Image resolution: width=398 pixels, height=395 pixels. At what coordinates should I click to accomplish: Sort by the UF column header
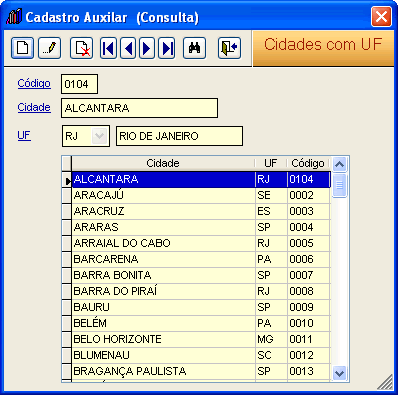[271, 163]
